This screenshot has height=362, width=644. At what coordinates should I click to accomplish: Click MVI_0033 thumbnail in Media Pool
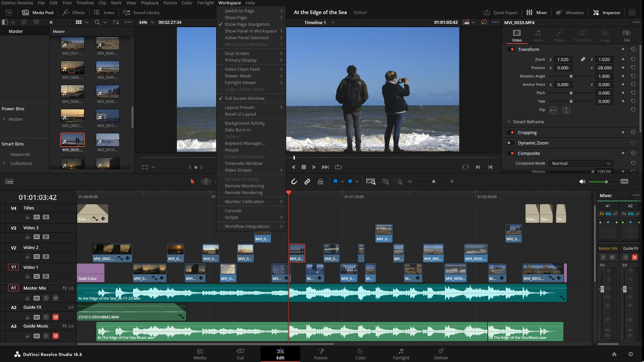(x=72, y=140)
